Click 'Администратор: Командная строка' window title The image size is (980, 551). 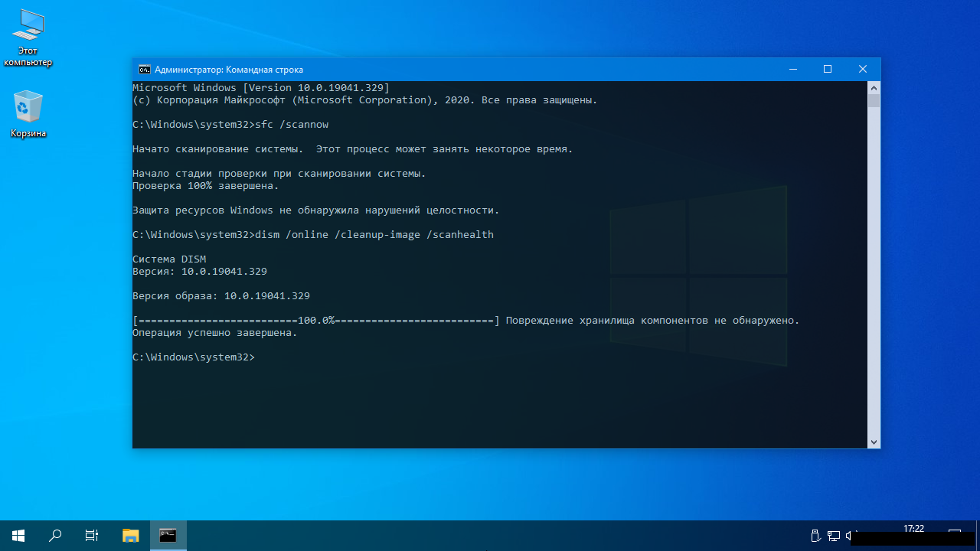[x=229, y=70]
